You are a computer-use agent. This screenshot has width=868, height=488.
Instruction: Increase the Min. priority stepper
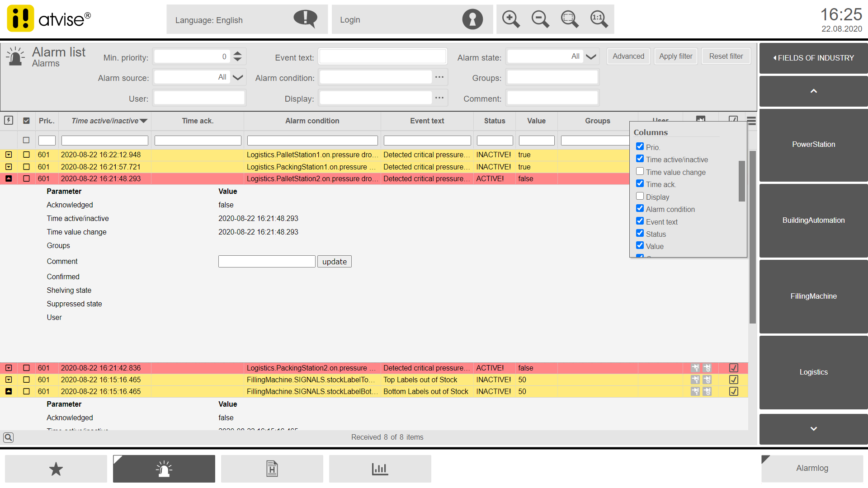click(x=238, y=53)
